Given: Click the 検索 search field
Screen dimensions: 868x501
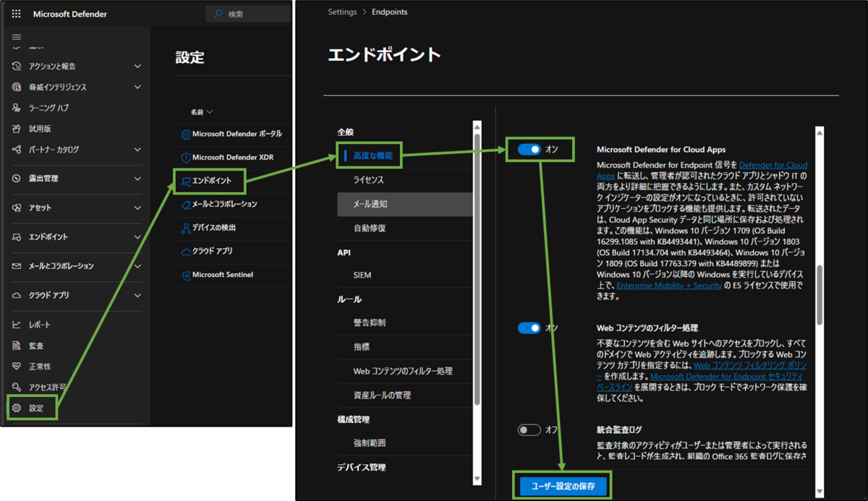Looking at the screenshot, I should [x=248, y=14].
